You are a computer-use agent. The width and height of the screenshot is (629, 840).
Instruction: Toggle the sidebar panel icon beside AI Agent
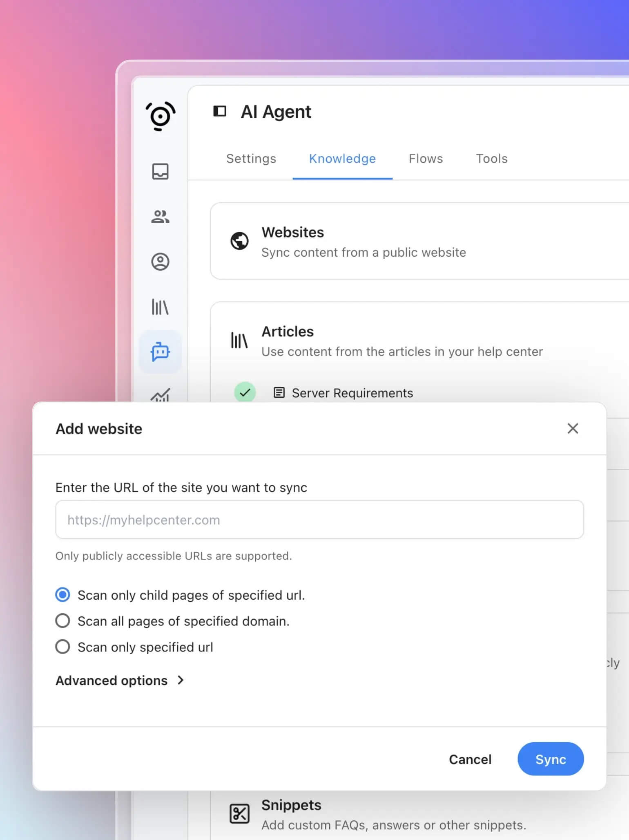220,111
